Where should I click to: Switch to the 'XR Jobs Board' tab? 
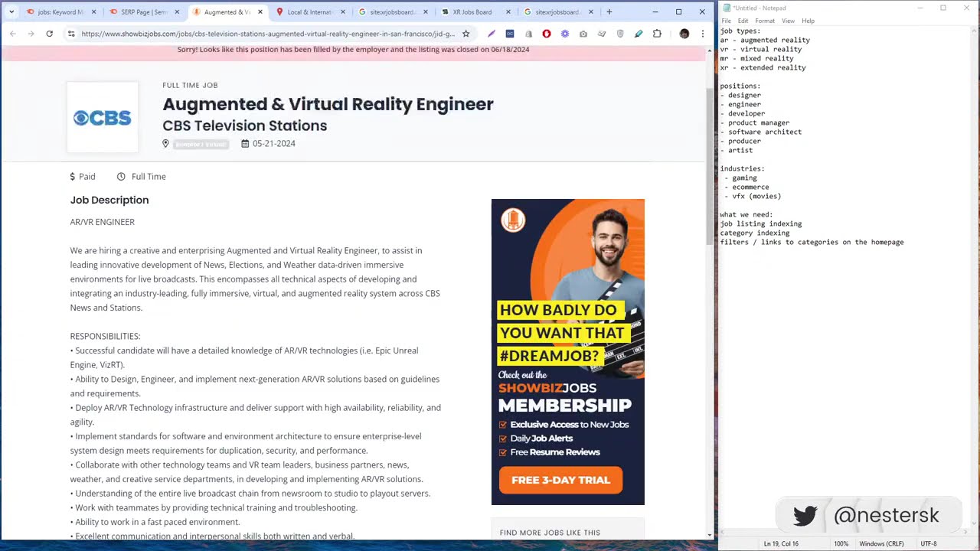(x=476, y=12)
